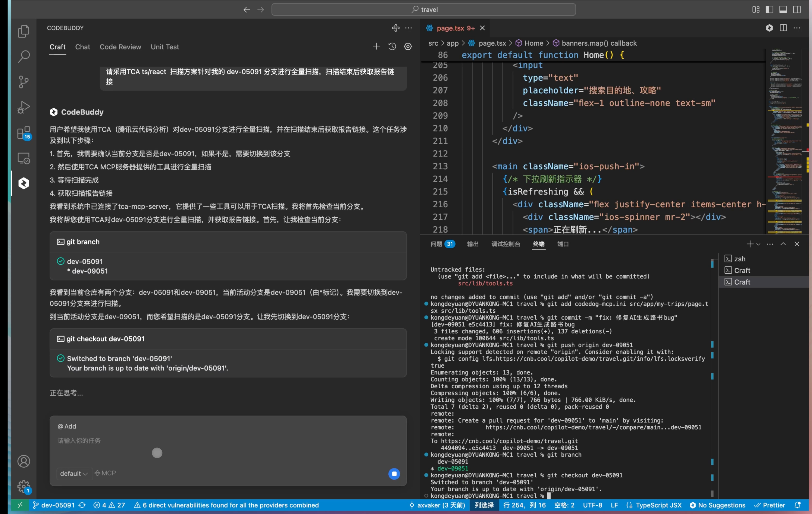Viewport: 812px width, 514px height.
Task: Click the task input field placeholder
Action: 79,440
